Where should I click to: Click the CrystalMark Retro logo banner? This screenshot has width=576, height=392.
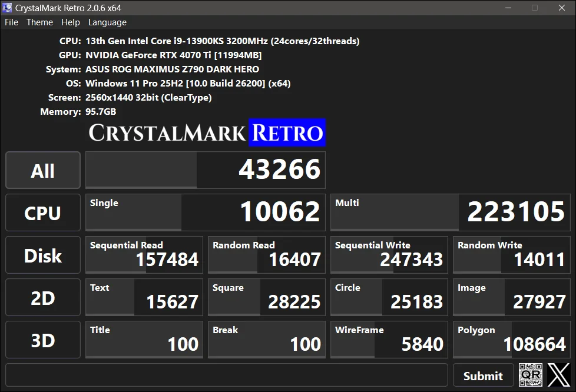click(x=207, y=132)
